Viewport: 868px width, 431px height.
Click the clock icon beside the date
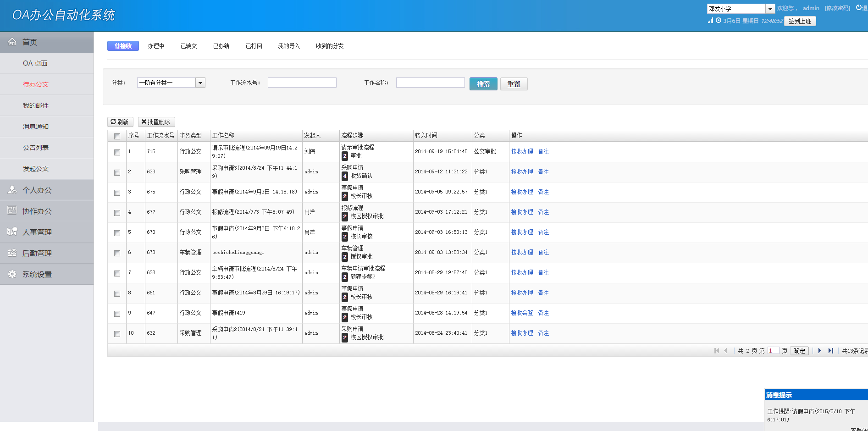tap(719, 20)
